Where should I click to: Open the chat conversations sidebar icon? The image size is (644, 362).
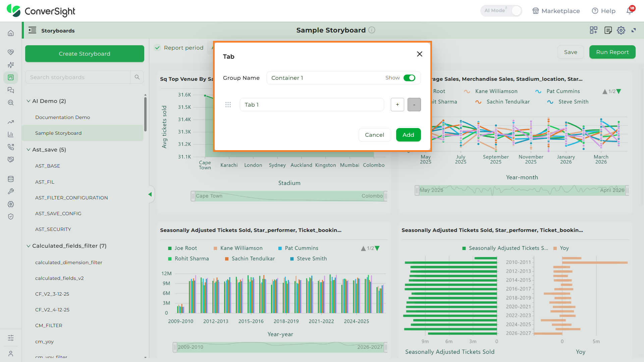(11, 90)
